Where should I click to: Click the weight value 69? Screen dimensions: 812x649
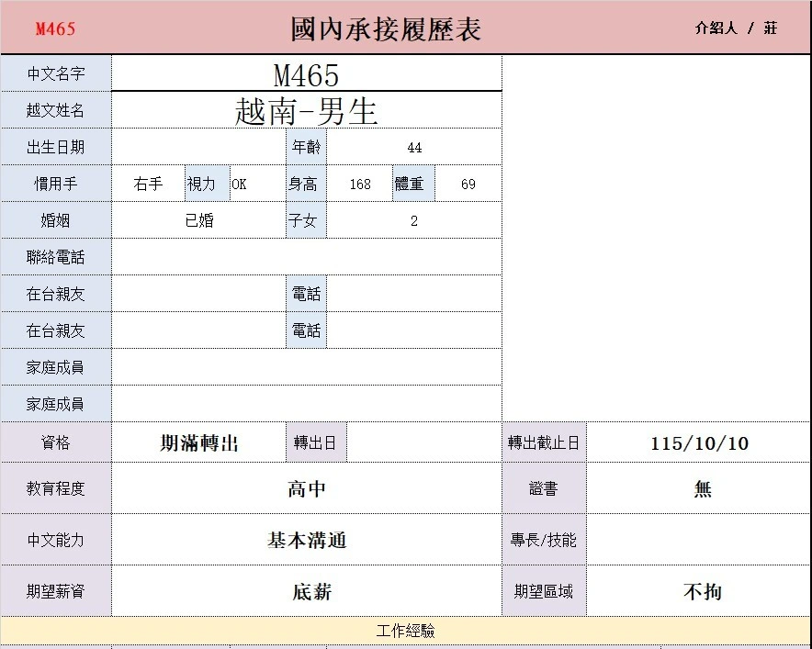(x=468, y=184)
